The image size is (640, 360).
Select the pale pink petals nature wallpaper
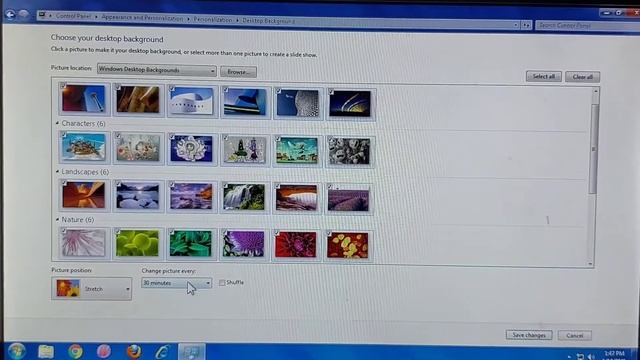(x=83, y=242)
